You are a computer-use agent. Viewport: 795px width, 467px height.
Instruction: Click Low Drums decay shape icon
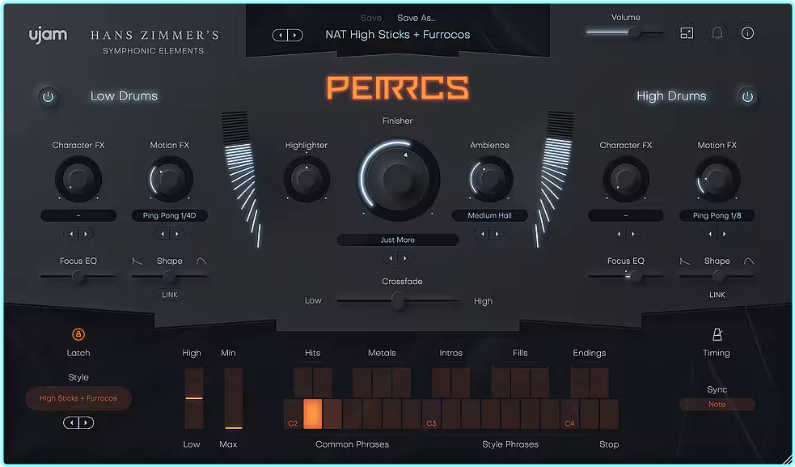[x=137, y=261]
